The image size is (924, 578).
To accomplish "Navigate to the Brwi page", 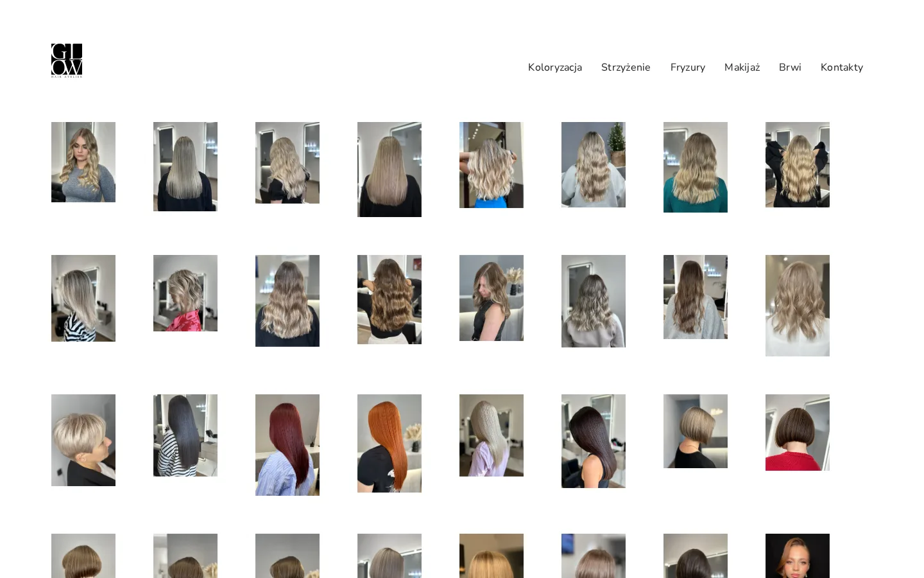I will point(790,67).
